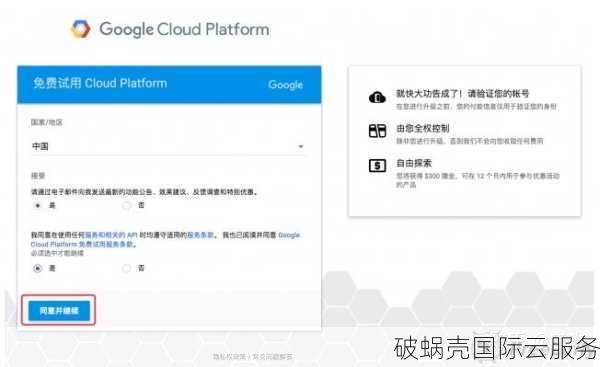The height and width of the screenshot is (367, 600).
Task: Click the Google Cloud Platform hexagon logo
Action: pos(81,29)
